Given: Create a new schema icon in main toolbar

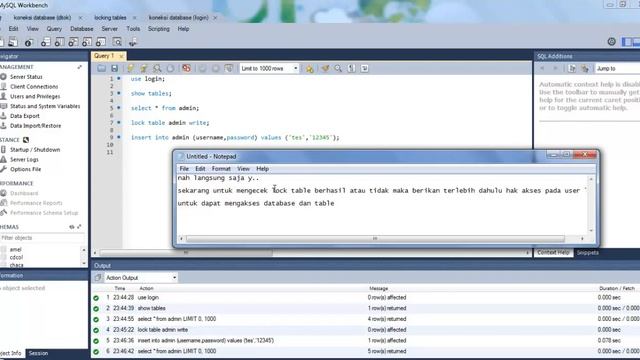Looking at the screenshot, I should point(45,42).
